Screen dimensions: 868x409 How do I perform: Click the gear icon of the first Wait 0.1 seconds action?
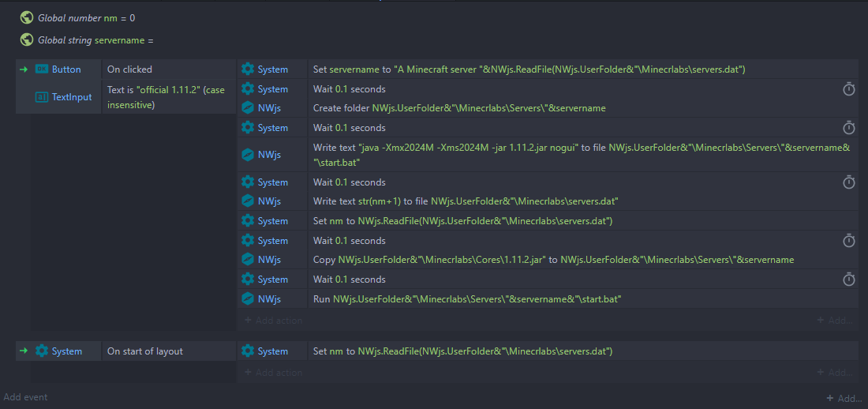248,88
